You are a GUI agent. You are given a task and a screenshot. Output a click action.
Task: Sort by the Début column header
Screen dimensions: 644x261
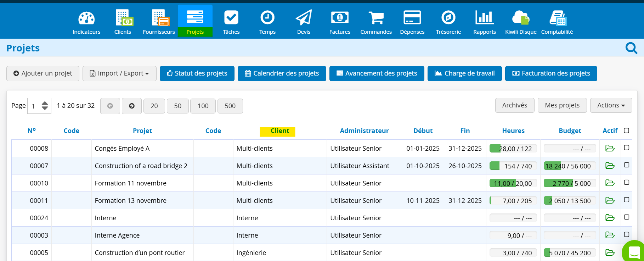tap(423, 130)
